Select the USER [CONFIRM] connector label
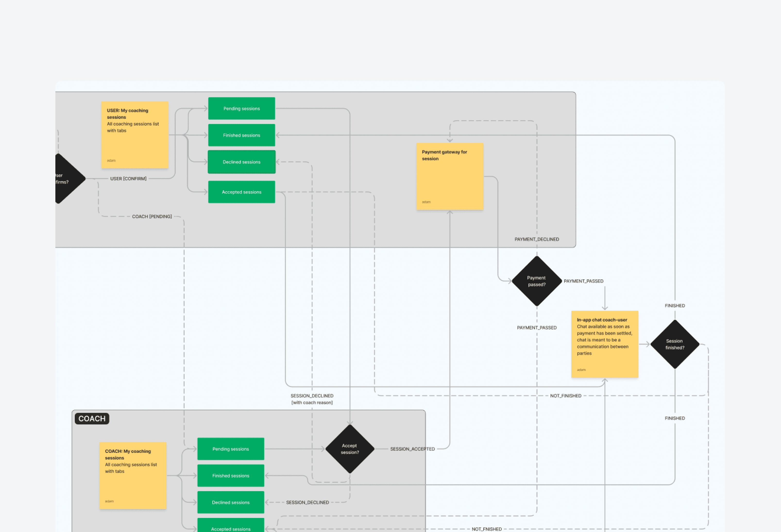Image resolution: width=781 pixels, height=532 pixels. click(x=128, y=179)
